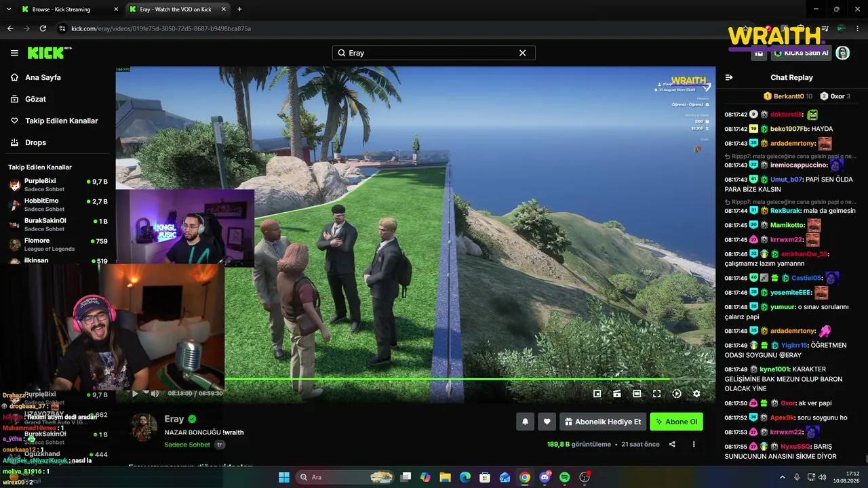
Task: Open more options menu below video
Action: (x=694, y=445)
